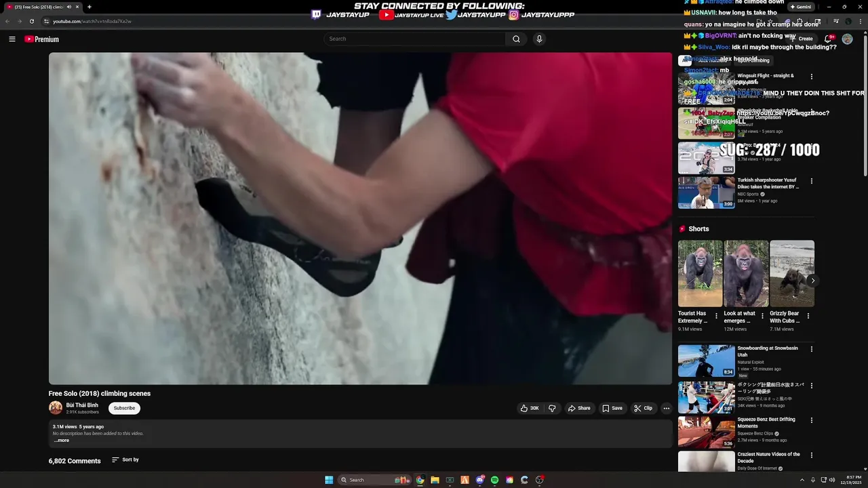Image resolution: width=868 pixels, height=488 pixels.
Task: Open the YouTube guide hamburger menu
Action: click(12, 39)
